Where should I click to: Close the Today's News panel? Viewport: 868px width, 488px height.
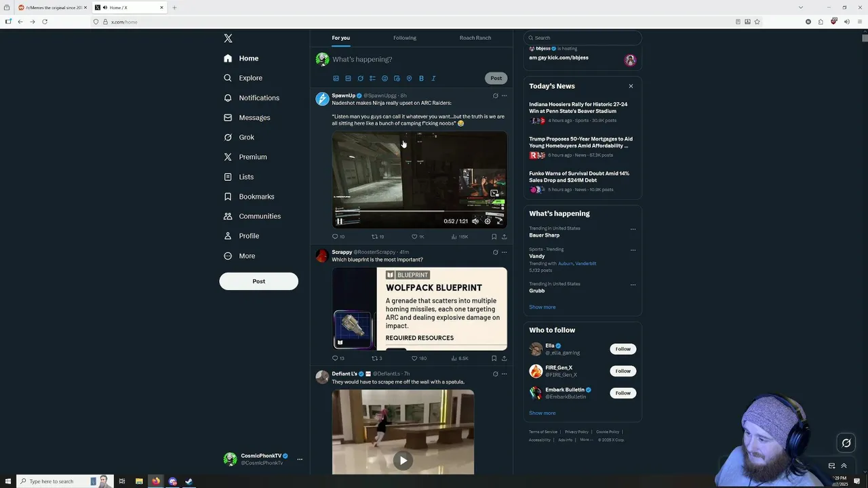point(631,86)
